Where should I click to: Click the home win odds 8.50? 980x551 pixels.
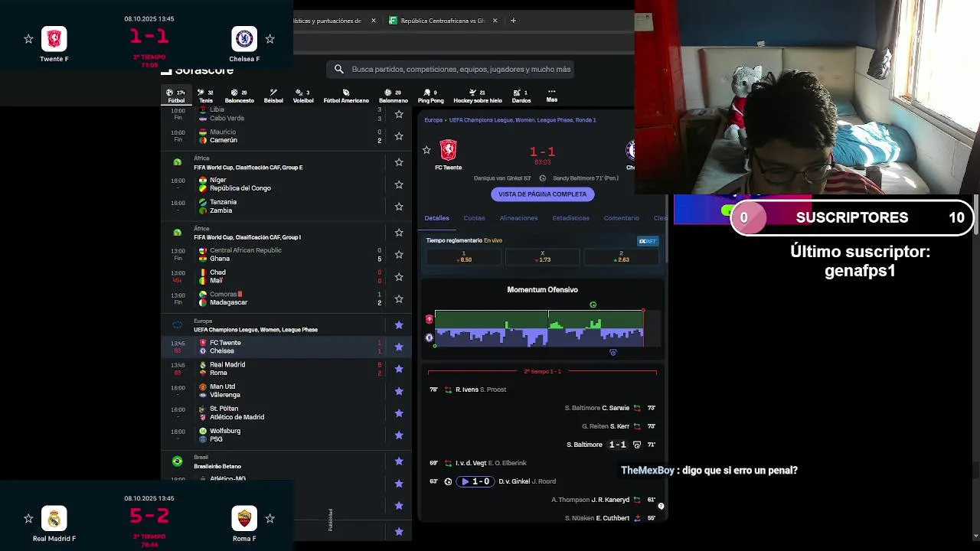coord(464,257)
